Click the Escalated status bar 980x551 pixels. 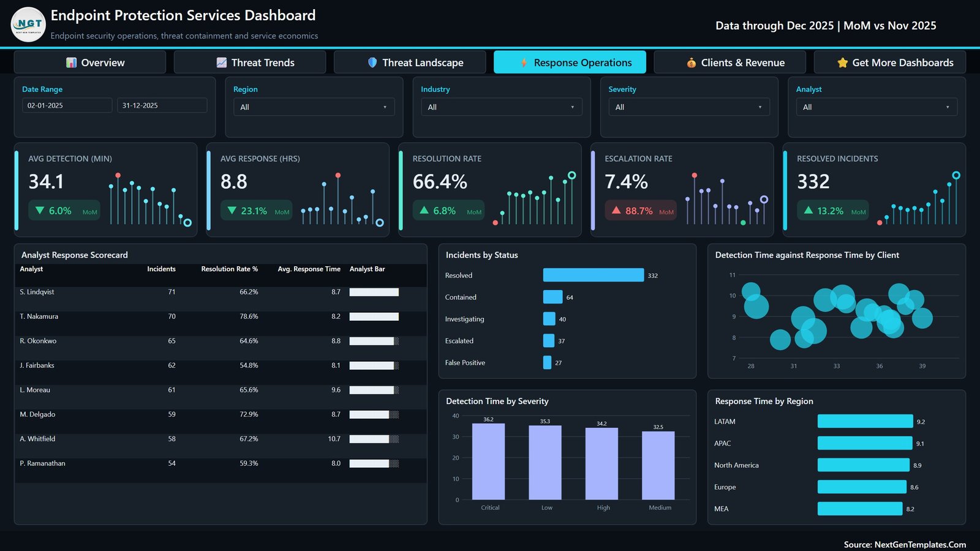[x=549, y=340]
